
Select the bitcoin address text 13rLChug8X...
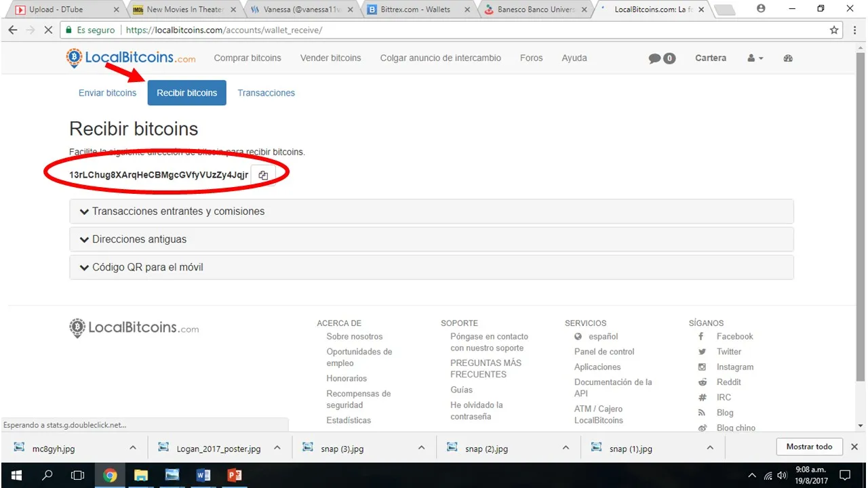pos(159,175)
